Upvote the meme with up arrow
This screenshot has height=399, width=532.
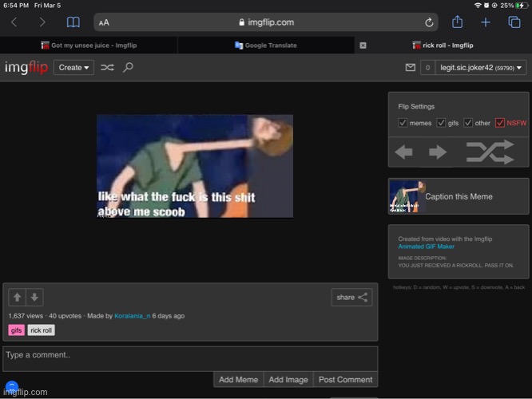coord(18,298)
